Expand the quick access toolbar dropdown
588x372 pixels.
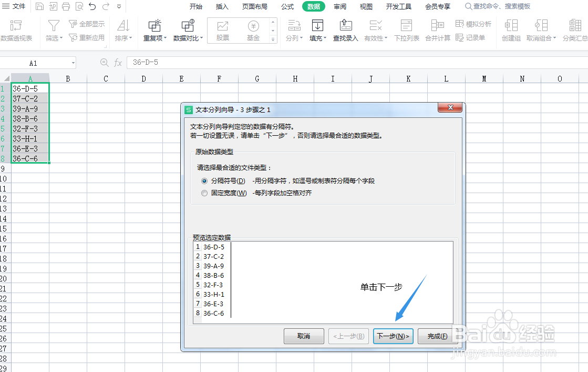point(119,6)
